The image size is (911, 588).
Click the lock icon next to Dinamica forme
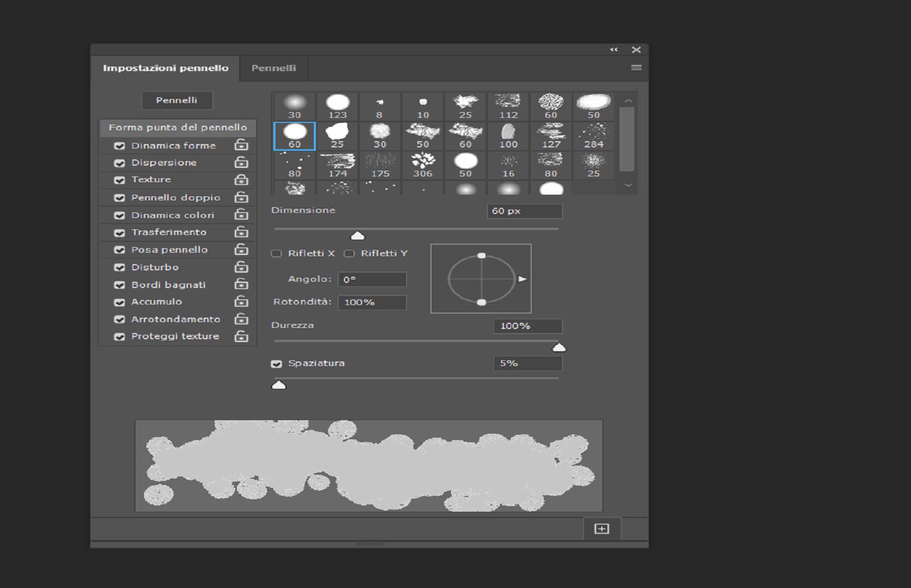coord(241,145)
